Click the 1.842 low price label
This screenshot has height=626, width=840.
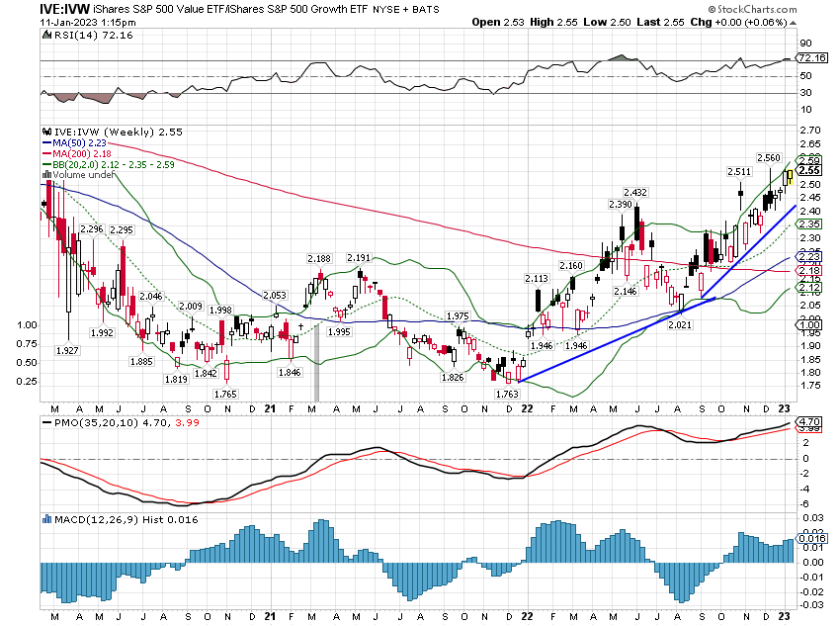click(x=206, y=373)
